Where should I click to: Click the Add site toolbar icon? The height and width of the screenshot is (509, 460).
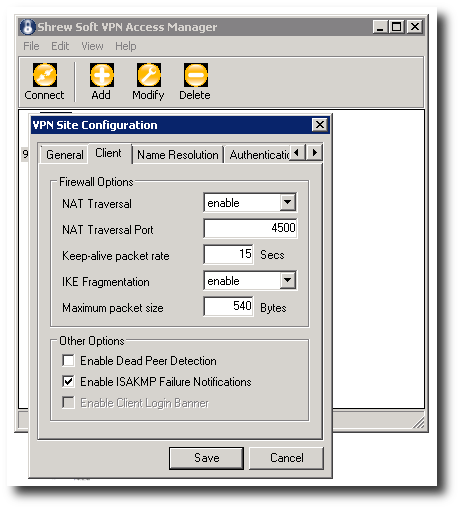coord(102,75)
